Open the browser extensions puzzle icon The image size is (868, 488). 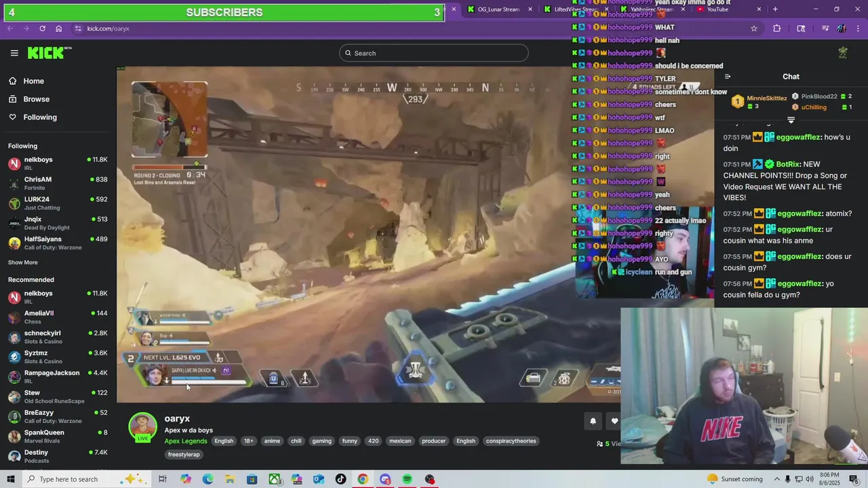(x=777, y=28)
